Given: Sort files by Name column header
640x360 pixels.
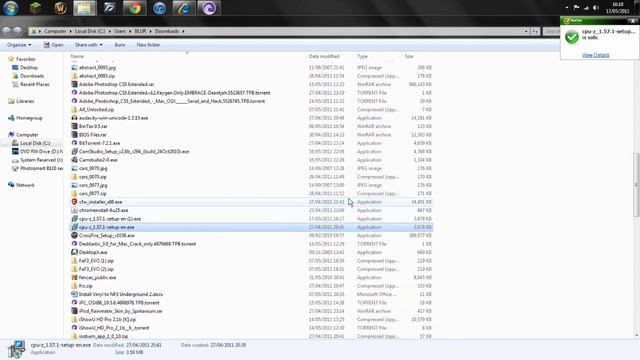Looking at the screenshot, I should (x=77, y=56).
